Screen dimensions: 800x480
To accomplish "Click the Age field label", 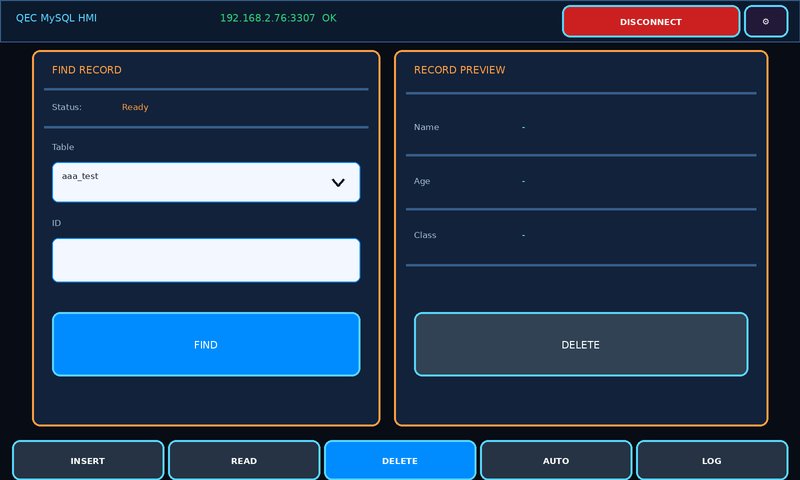I will click(422, 181).
